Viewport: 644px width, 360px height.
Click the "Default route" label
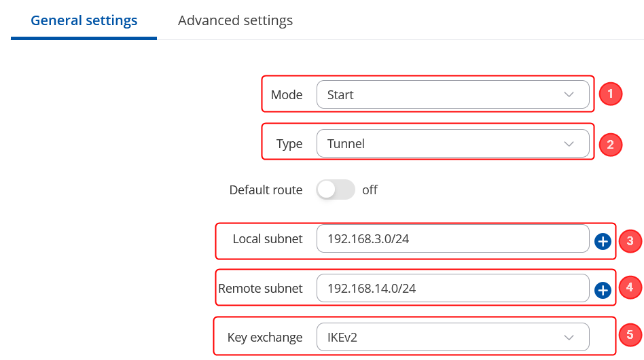point(266,190)
